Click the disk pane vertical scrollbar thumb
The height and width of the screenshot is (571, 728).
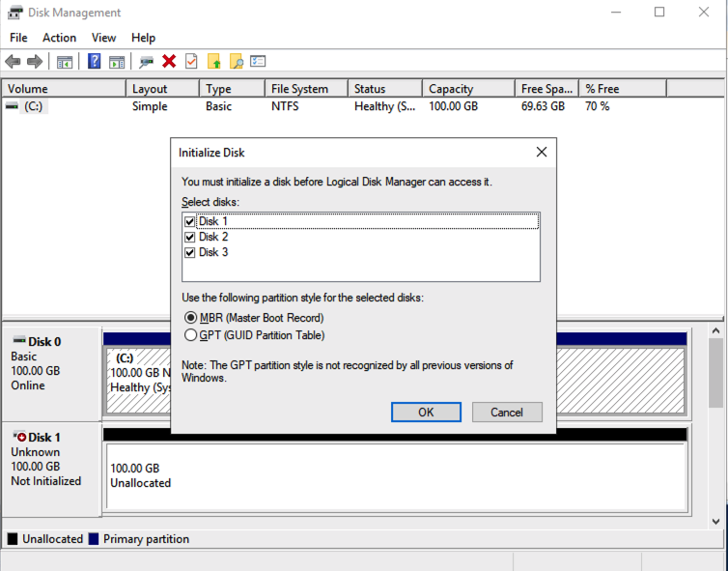pyautogui.click(x=715, y=373)
